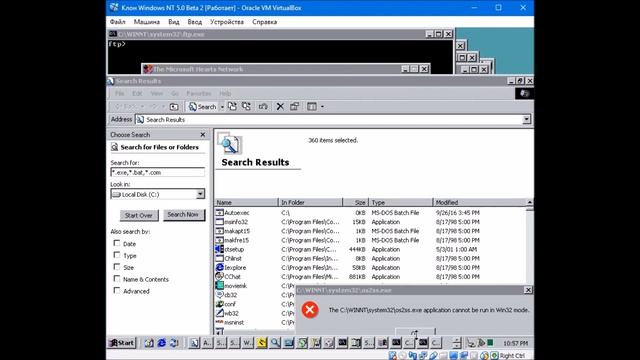Sort results by Type column header
Image resolution: width=640 pixels, height=360 pixels.
pyautogui.click(x=401, y=202)
